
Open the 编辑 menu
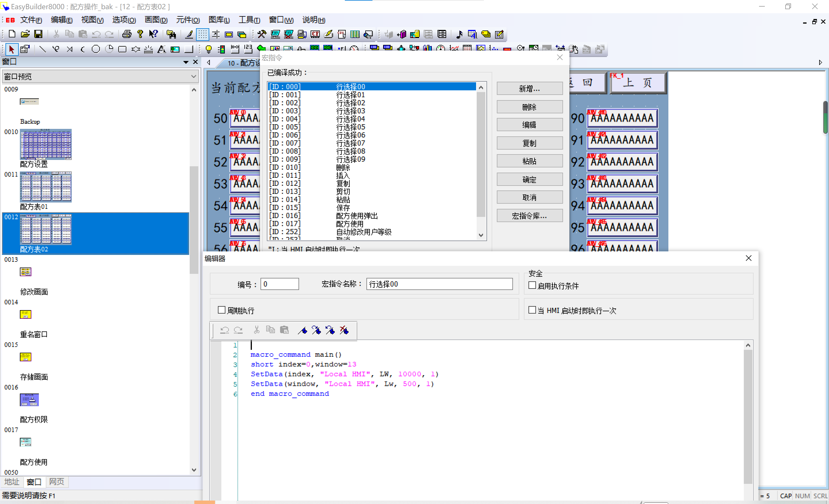click(x=61, y=20)
